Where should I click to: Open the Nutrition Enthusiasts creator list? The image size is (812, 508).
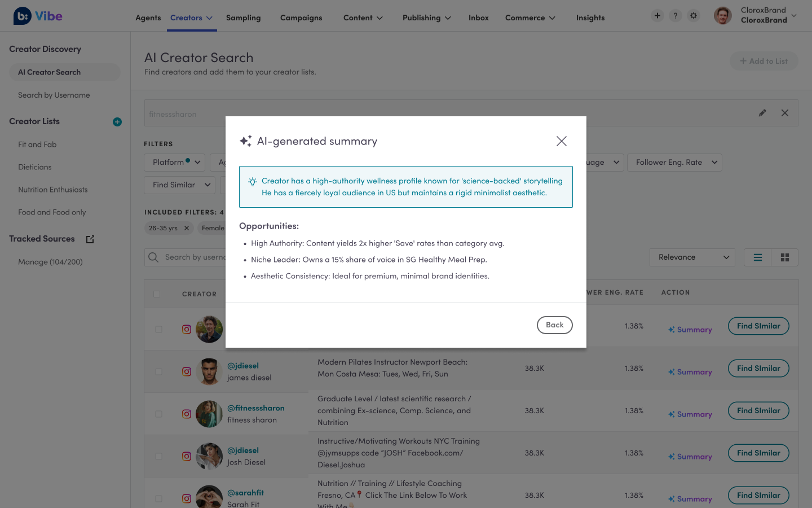(53, 190)
